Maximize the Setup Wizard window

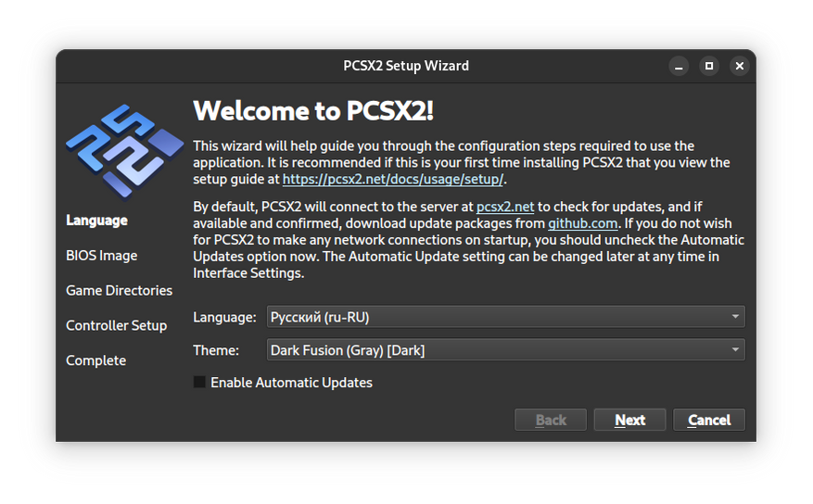coord(709,67)
